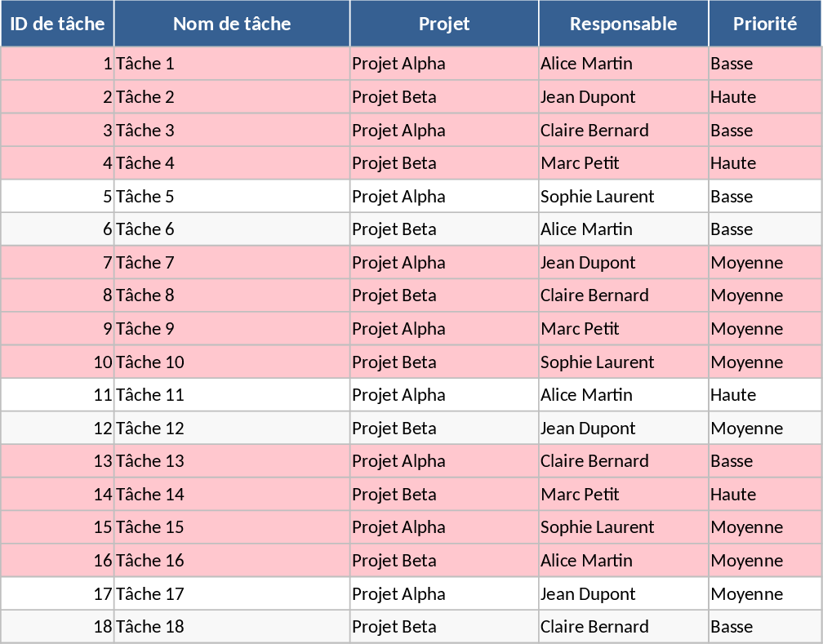Select the 'Nom de tâche' column header
Viewport: 823px width, 644px height.
[x=232, y=24]
